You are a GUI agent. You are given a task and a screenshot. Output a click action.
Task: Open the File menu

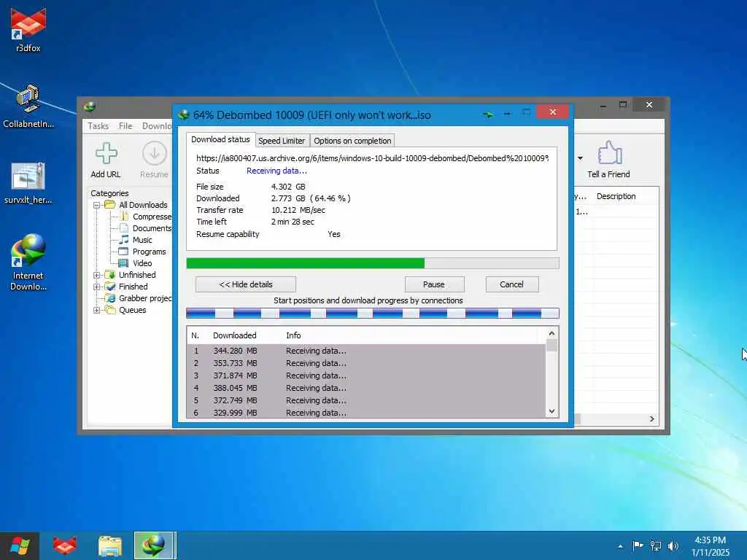pos(125,125)
